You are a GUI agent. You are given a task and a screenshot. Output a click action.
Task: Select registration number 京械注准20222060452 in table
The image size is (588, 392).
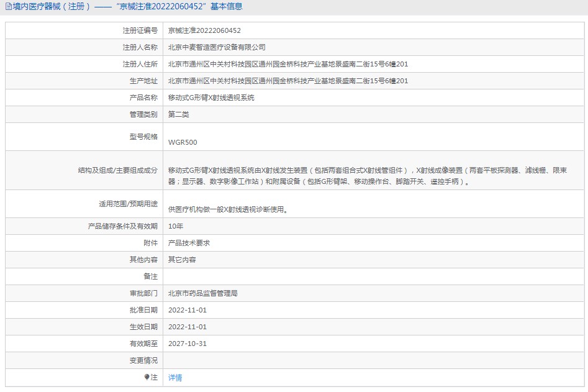point(204,30)
